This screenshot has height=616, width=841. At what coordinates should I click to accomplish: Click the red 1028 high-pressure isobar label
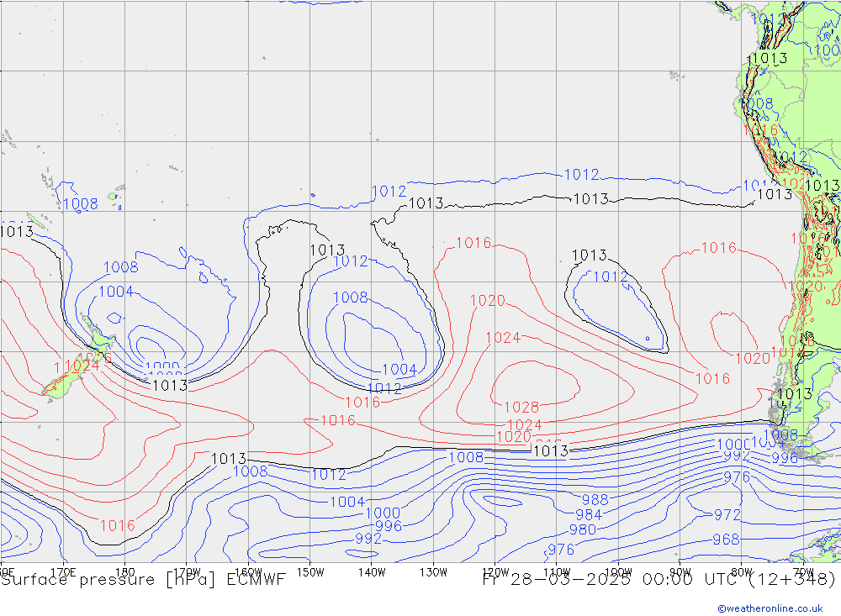point(521,407)
